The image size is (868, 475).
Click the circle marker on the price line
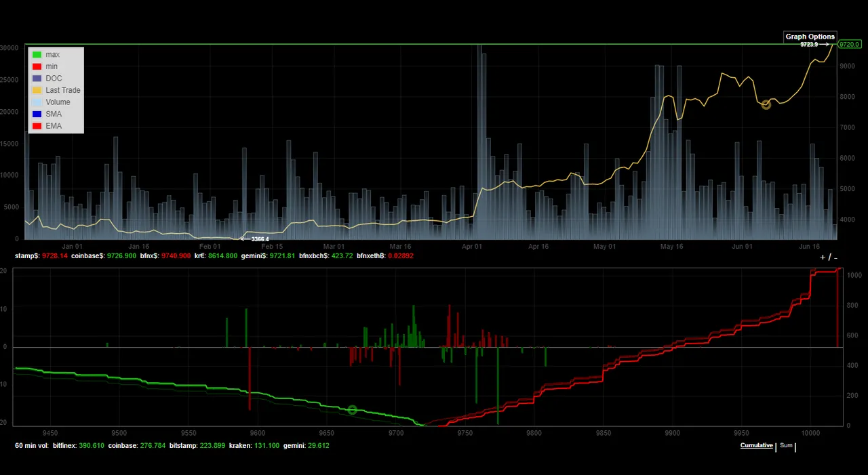(x=766, y=104)
